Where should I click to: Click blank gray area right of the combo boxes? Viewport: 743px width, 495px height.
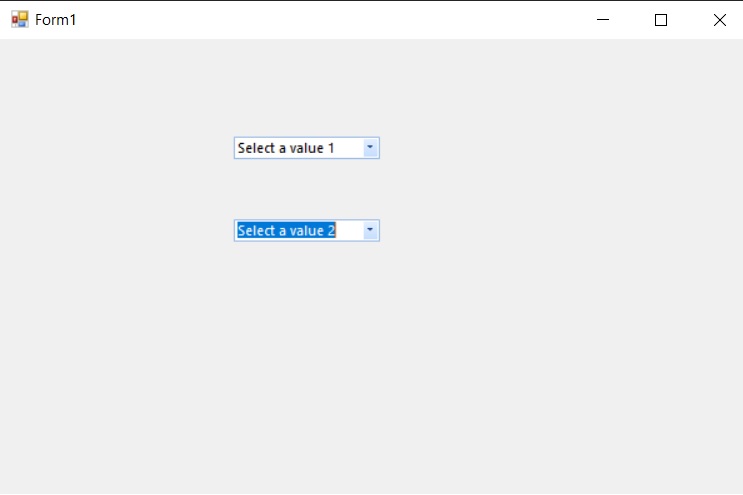pyautogui.click(x=560, y=190)
